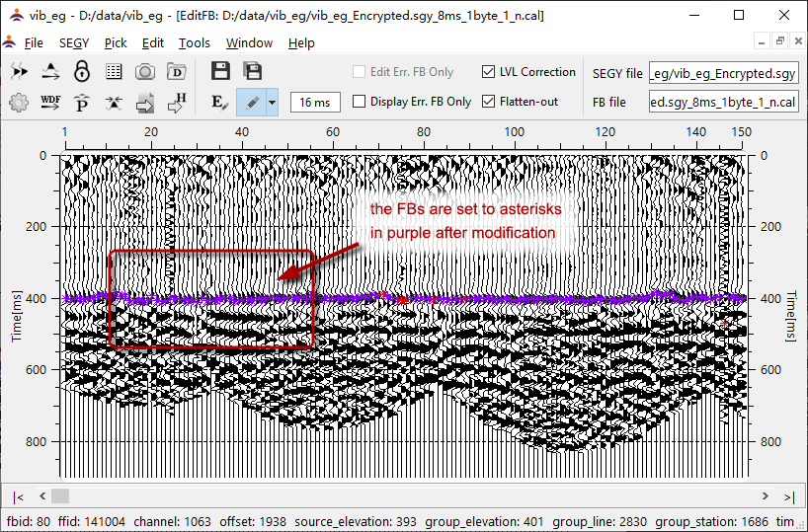
Task: Click the arrow with H icon
Action: tap(177, 103)
